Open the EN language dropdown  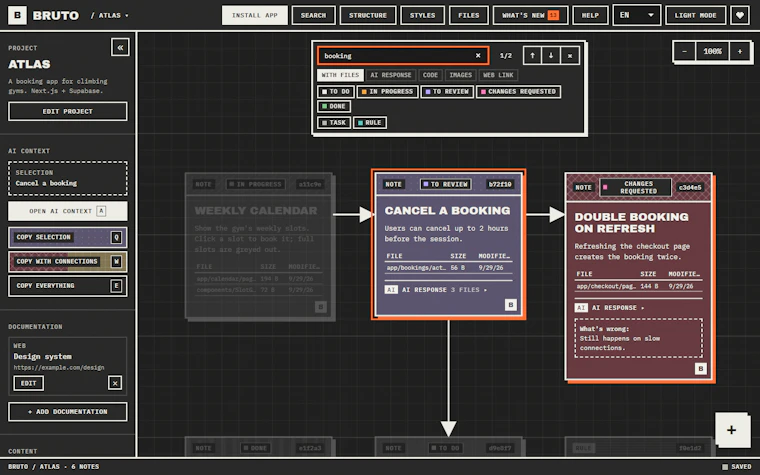[636, 15]
